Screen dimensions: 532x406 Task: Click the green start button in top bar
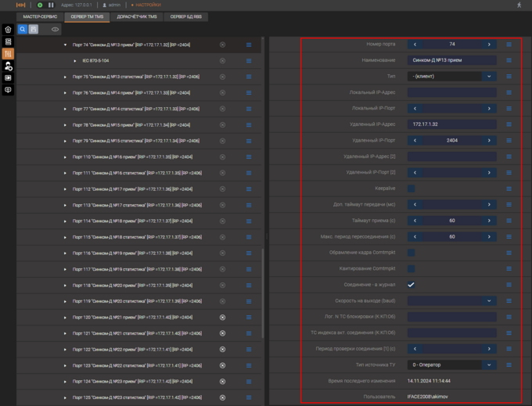coord(40,5)
